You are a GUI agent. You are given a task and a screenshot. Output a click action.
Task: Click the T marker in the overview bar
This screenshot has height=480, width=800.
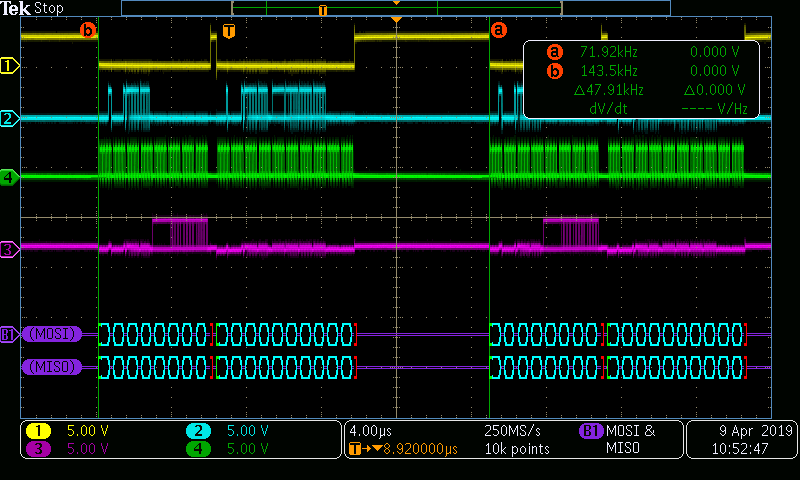322,10
